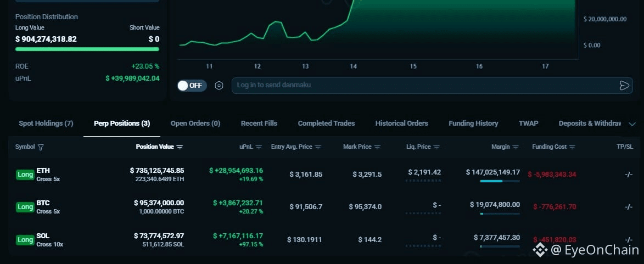Sort by the Margin column icon
Viewport: 644px width, 264px height.
click(516, 147)
